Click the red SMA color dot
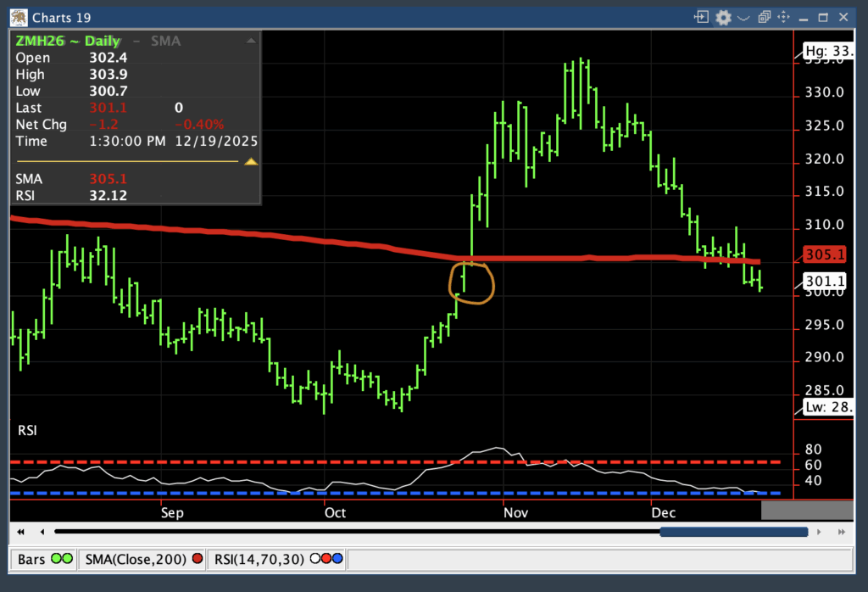This screenshot has width=868, height=592. tap(197, 560)
